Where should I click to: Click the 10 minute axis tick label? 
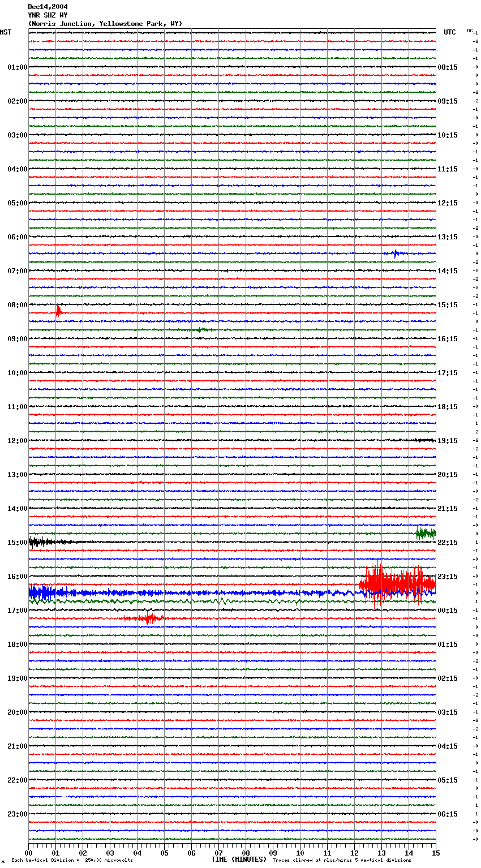pyautogui.click(x=300, y=853)
